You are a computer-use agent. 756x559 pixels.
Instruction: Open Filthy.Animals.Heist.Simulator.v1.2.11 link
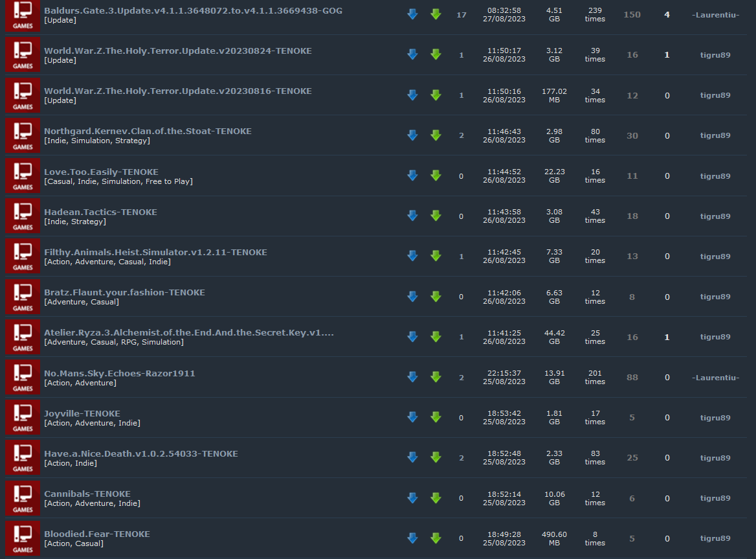click(x=155, y=252)
